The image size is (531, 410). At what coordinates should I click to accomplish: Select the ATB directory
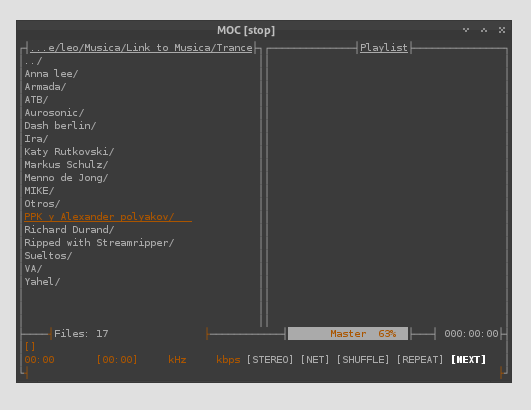coord(36,100)
